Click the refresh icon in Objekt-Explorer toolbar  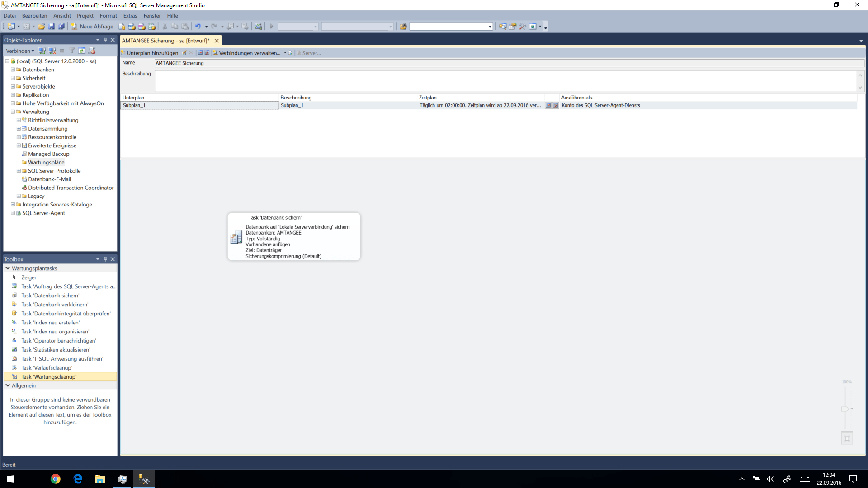[x=82, y=51]
